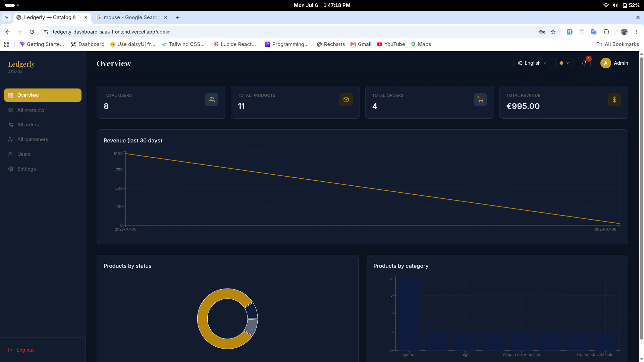
Task: Open the Programming bookmark
Action: [286, 44]
